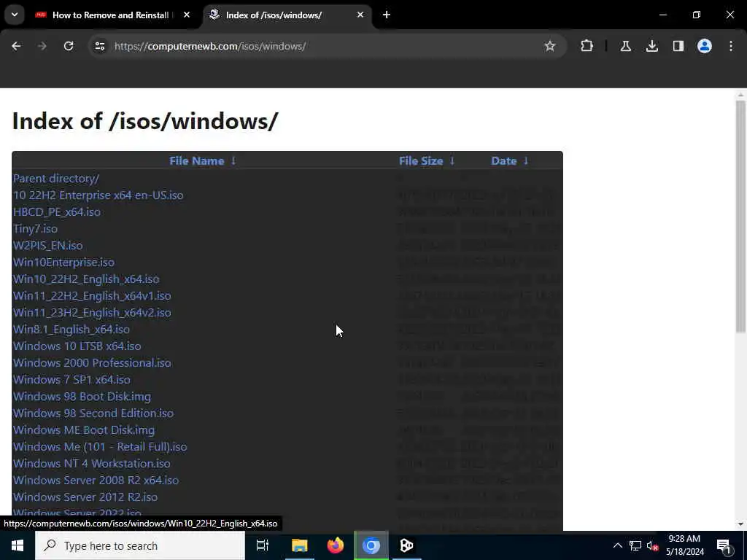This screenshot has width=747, height=560.
Task: Sort listing by File Name header
Action: tap(197, 161)
